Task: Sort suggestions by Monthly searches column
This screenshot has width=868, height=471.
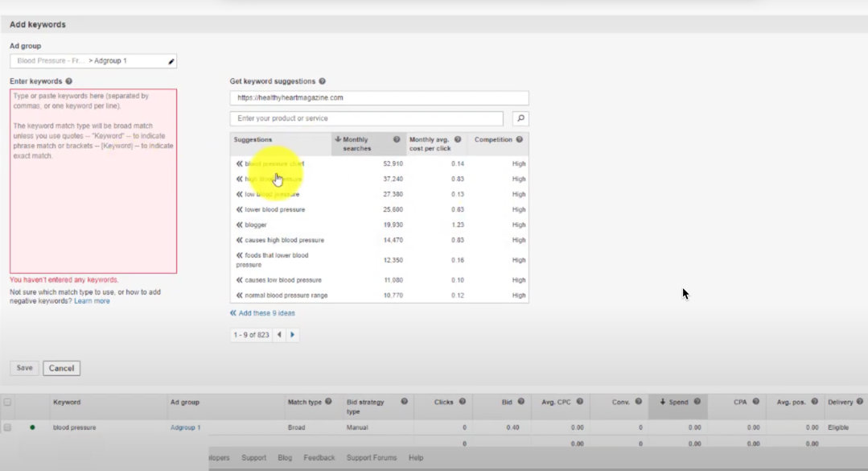Action: [356, 144]
